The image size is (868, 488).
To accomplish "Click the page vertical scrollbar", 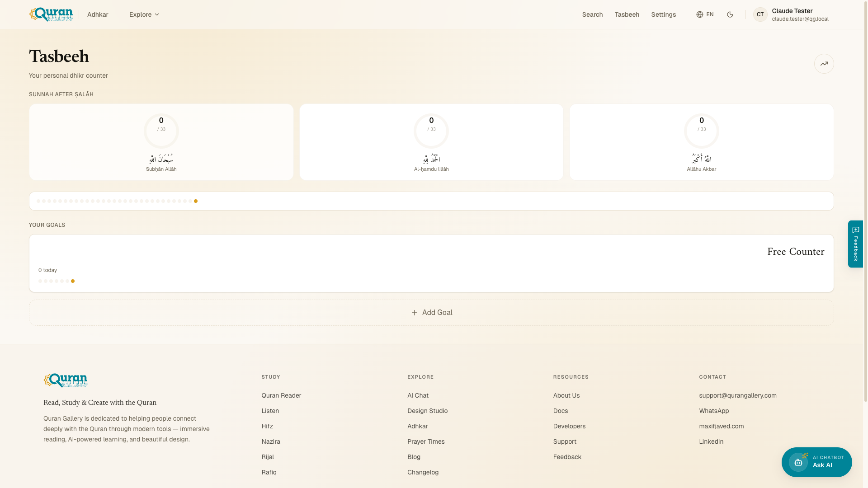I will click(x=865, y=201).
